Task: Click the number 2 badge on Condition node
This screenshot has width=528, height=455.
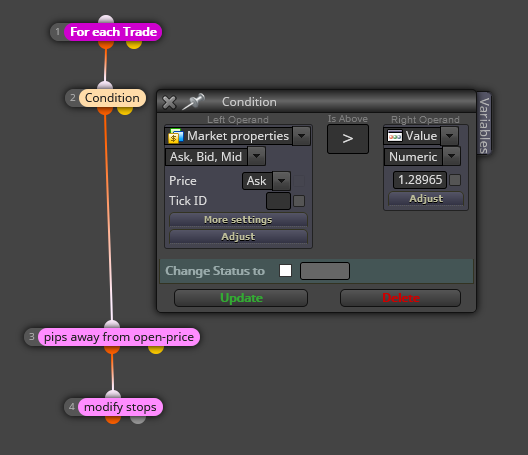Action: 72,98
